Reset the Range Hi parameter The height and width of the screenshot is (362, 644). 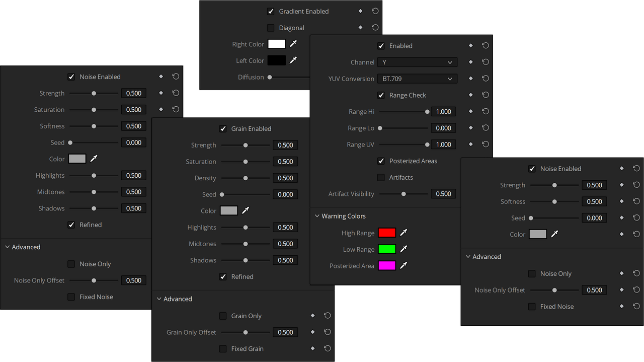coord(485,111)
